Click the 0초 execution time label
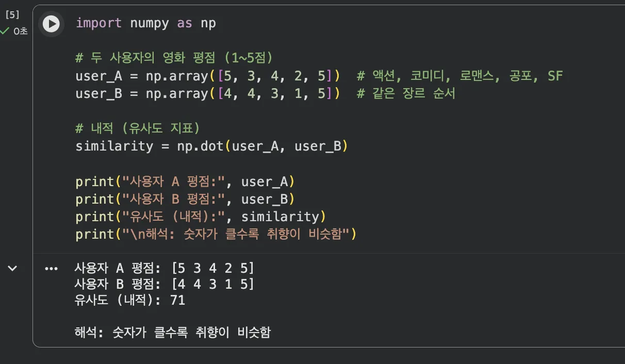Viewport: 625px width, 364px height. click(21, 31)
